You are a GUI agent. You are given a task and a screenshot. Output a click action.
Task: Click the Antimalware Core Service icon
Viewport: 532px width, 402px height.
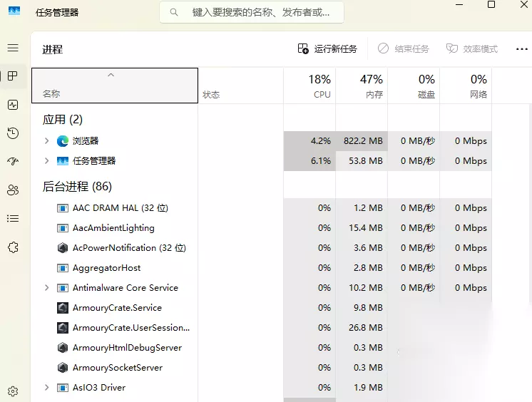(63, 288)
